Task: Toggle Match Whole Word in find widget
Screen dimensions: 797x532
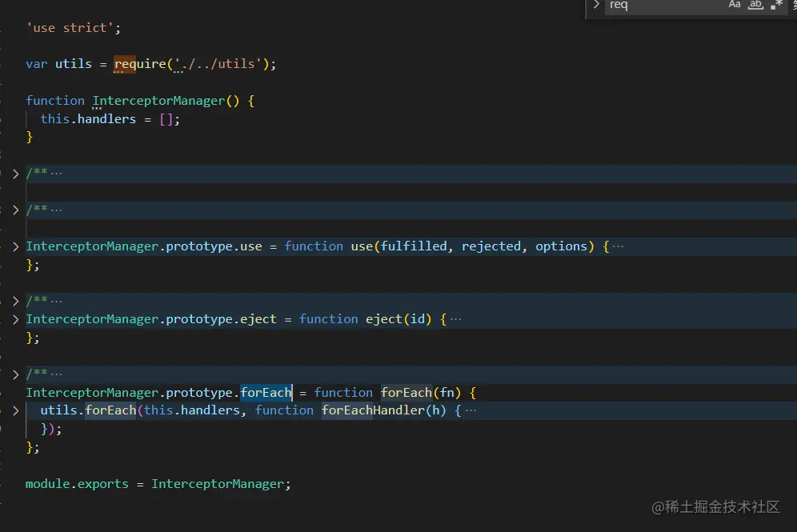Action: [x=756, y=5]
